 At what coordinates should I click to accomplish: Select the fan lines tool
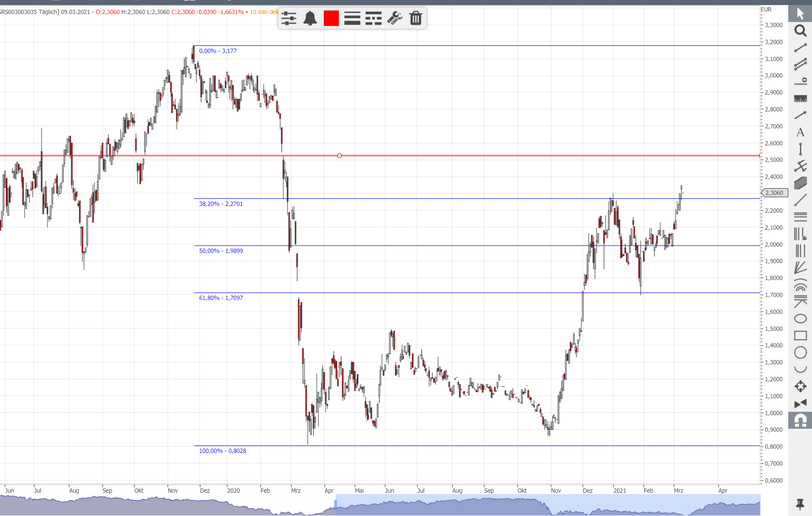pyautogui.click(x=800, y=268)
